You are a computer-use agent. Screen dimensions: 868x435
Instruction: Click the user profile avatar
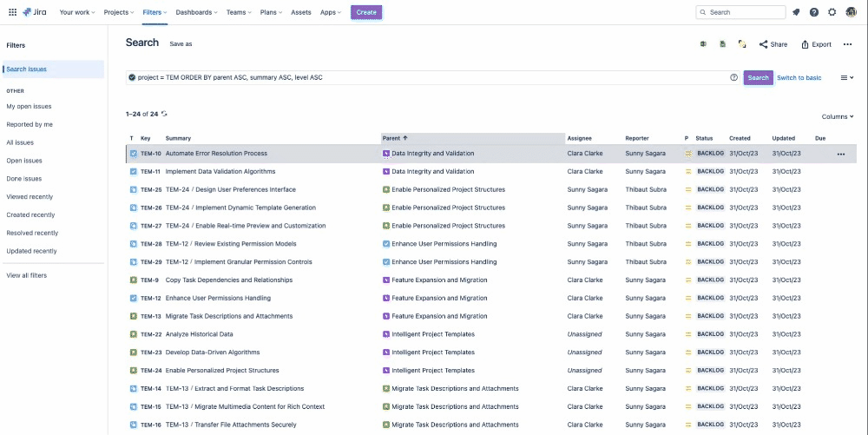[852, 12]
